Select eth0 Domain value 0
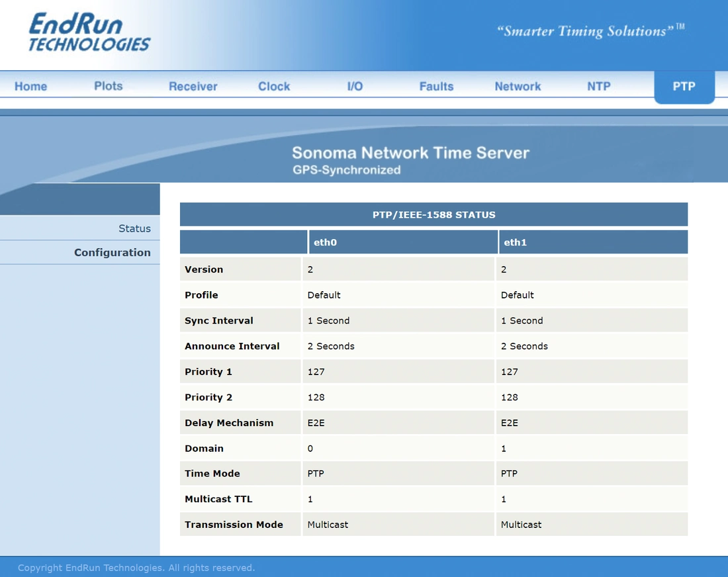 (310, 448)
